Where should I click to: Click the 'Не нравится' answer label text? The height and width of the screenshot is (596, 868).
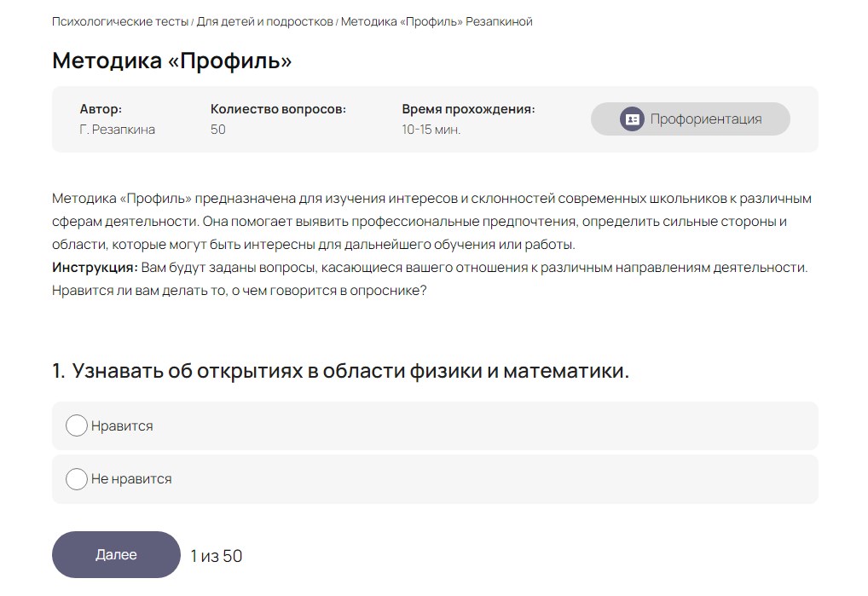[131, 479]
